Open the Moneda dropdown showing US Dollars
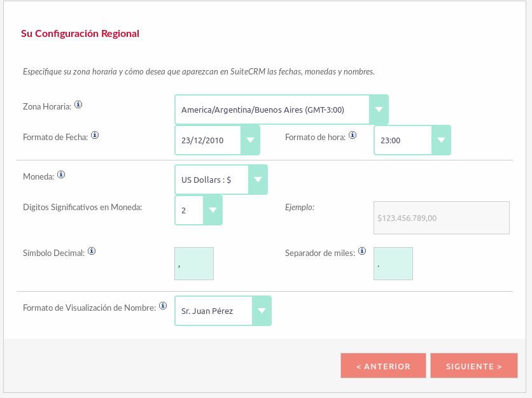 coord(221,180)
